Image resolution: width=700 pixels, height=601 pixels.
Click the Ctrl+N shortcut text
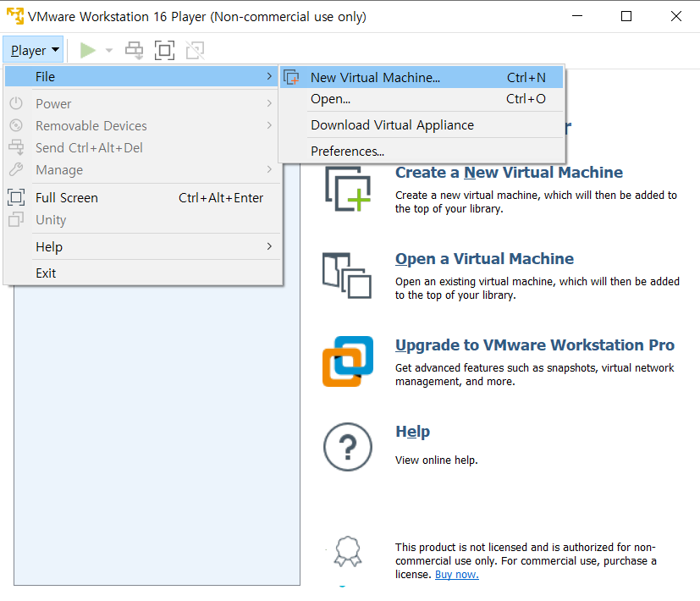tap(526, 78)
